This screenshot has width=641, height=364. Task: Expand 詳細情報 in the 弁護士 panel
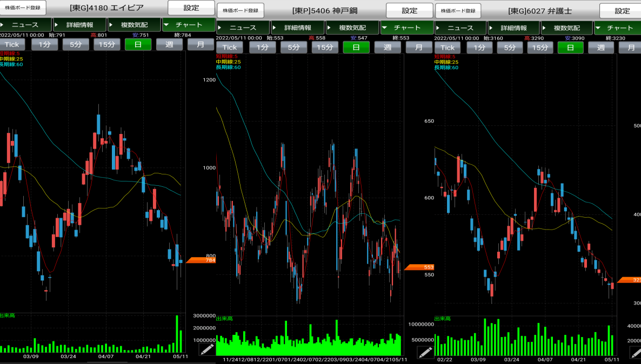click(x=513, y=28)
